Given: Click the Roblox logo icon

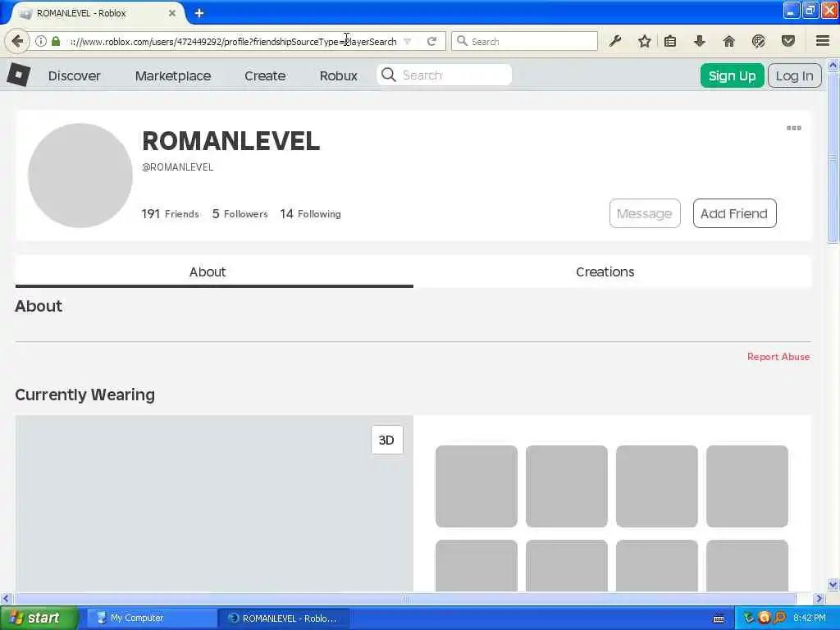Looking at the screenshot, I should click(x=18, y=75).
